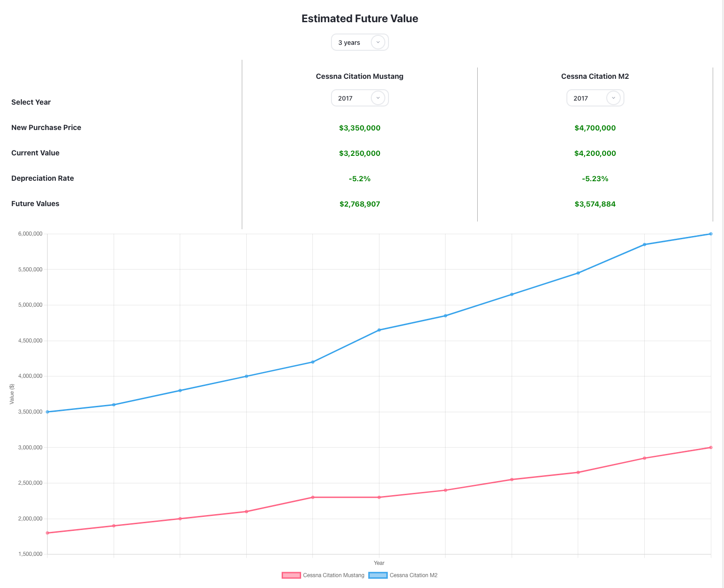Open the 3 years duration dropdown
Image resolution: width=724 pixels, height=588 pixels.
click(x=360, y=42)
